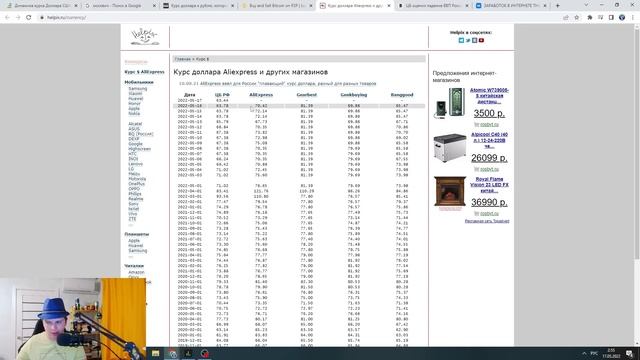This screenshot has height=360, width=640.
Task: Open File Explorer from the taskbar
Action: pyautogui.click(x=156, y=353)
